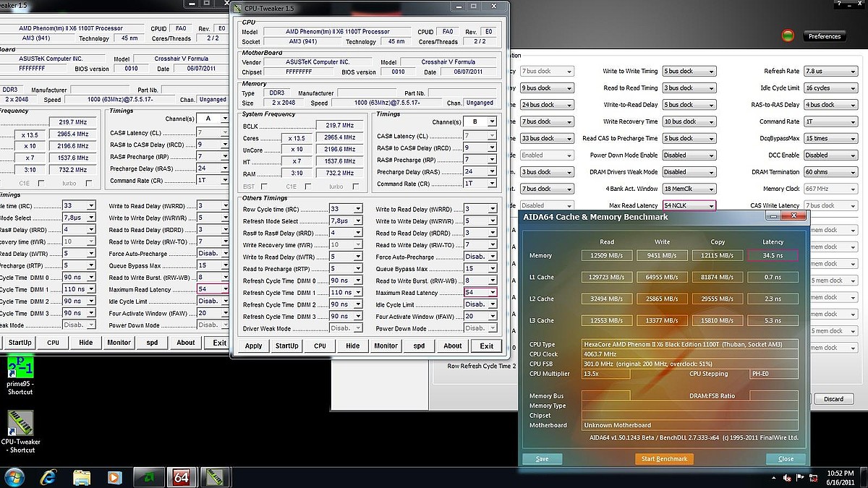Click L1 Cache Read value 129723 MB/s
868x488 pixels.
tap(608, 277)
